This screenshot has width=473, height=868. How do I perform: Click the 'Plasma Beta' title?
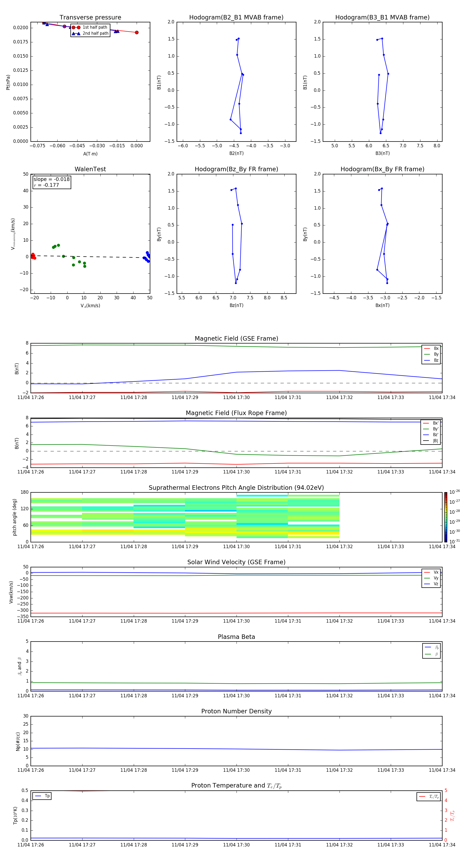[x=236, y=637]
